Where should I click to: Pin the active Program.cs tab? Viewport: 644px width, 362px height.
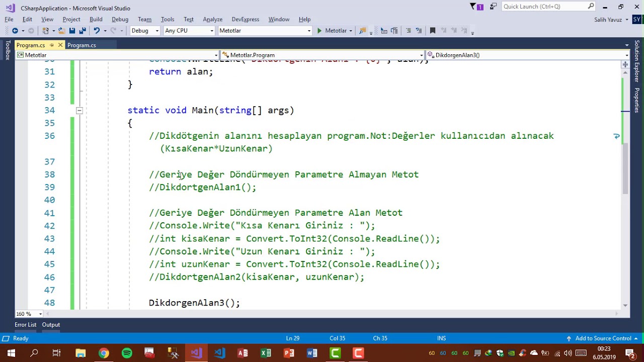click(x=51, y=45)
